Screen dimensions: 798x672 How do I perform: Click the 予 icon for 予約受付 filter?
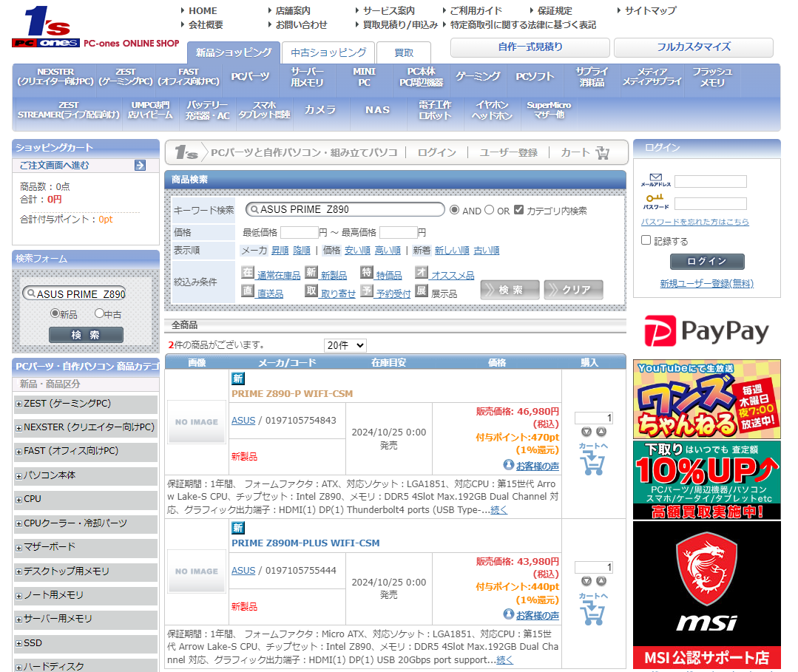point(366,291)
